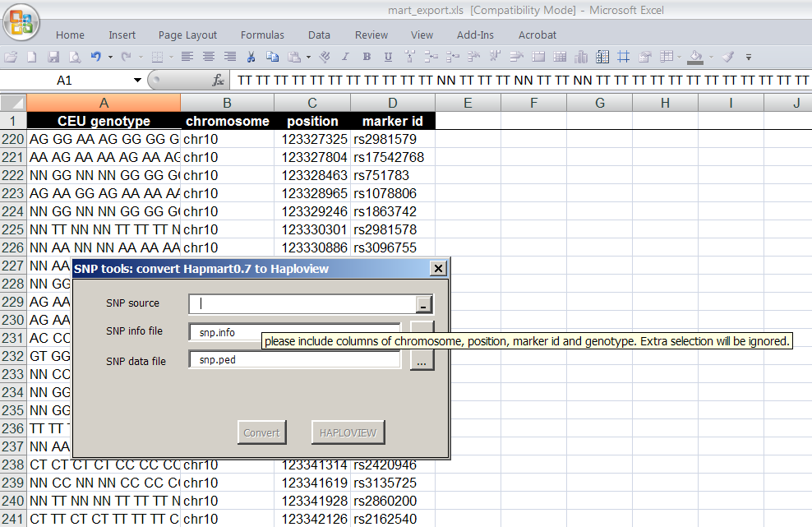Select the 'CEU genotype' header cell
The width and height of the screenshot is (812, 527).
104,121
